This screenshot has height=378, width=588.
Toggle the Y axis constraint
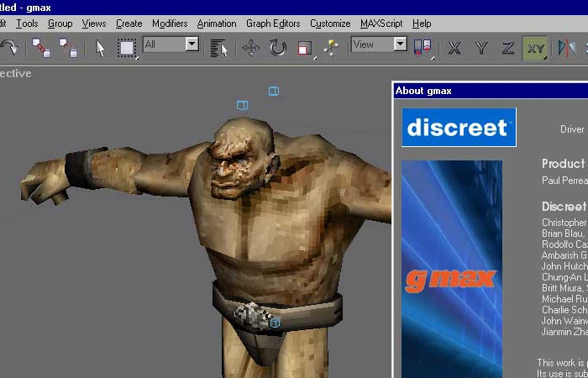[481, 48]
